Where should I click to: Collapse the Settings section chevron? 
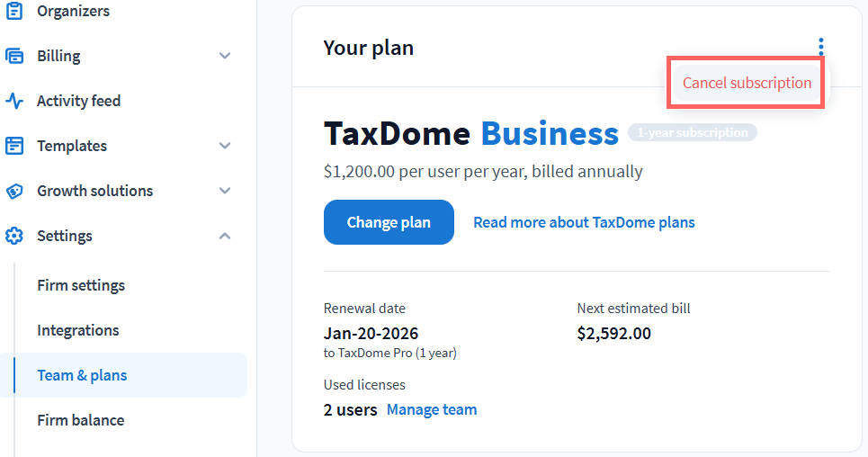225,236
